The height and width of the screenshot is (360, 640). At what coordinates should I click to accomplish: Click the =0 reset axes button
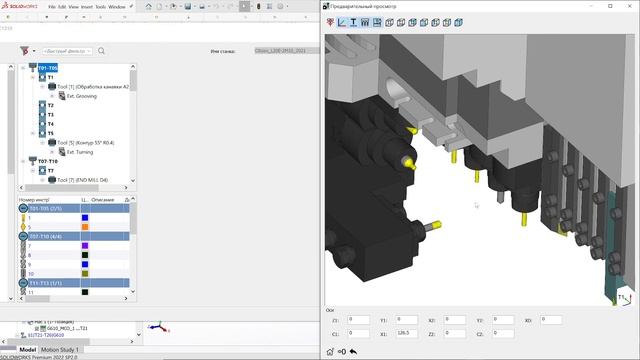point(342,351)
